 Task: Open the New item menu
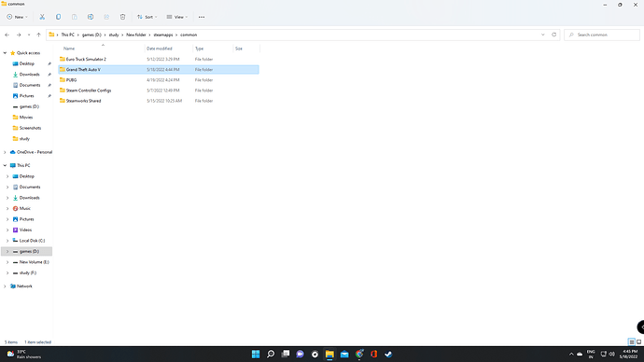17,17
